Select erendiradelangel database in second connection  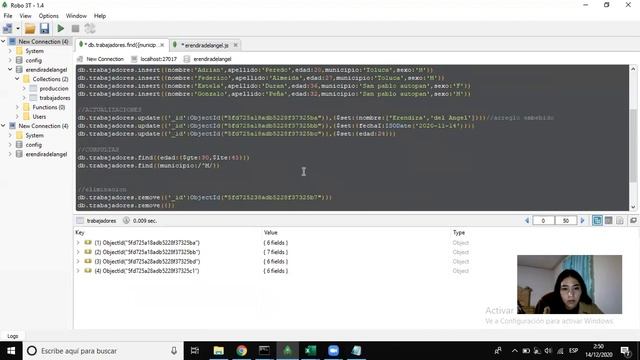[46, 154]
